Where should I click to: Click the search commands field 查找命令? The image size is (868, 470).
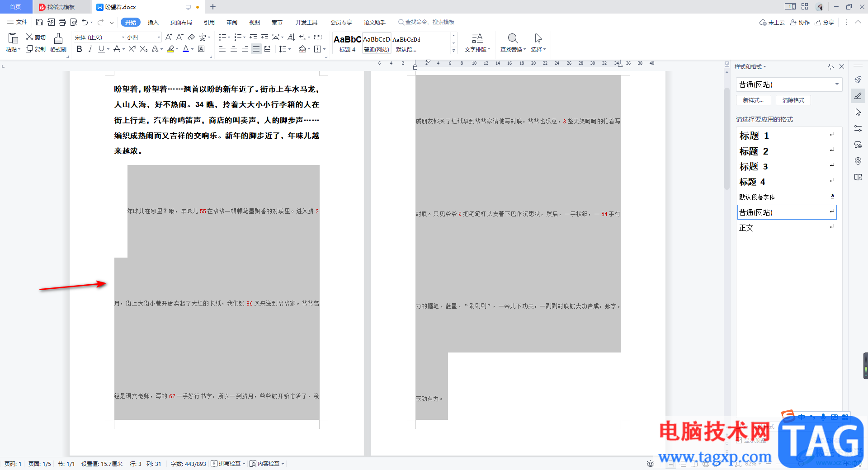click(x=426, y=22)
